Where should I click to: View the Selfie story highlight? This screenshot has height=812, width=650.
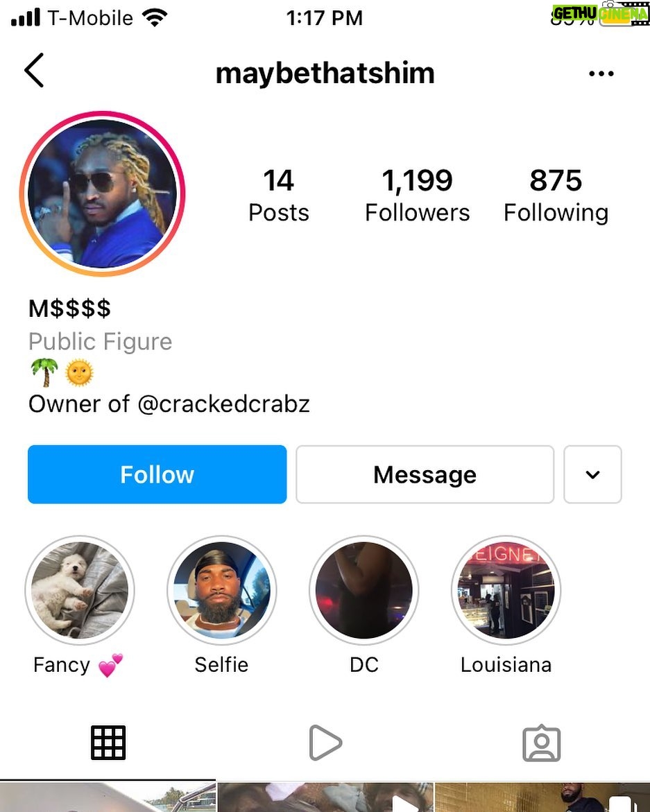click(x=222, y=590)
